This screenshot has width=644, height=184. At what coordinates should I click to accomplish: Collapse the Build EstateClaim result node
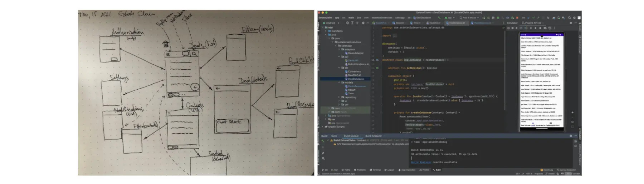point(327,140)
